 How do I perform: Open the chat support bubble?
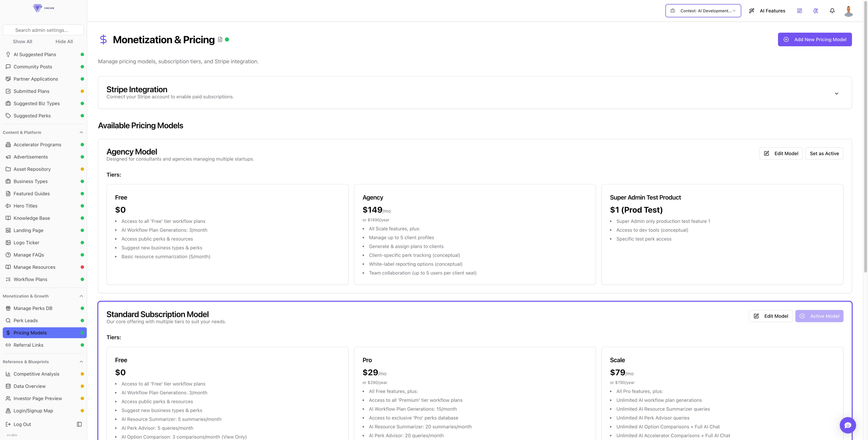click(848, 425)
